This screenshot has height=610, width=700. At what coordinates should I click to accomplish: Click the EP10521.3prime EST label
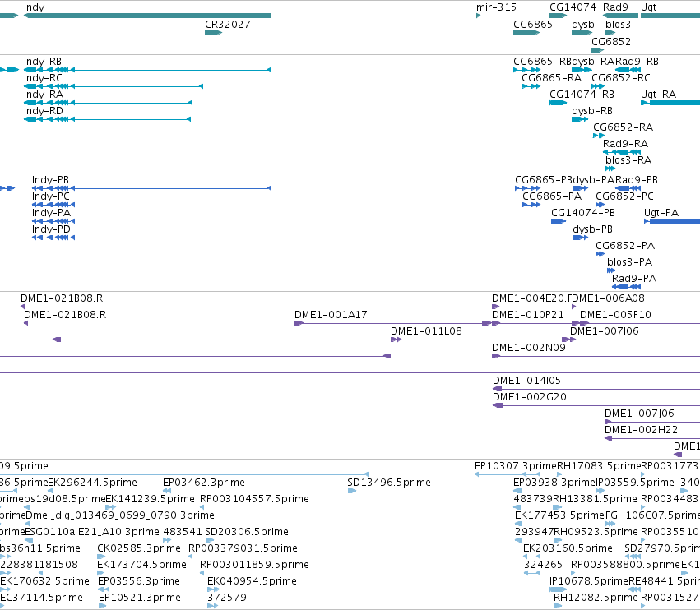tap(139, 598)
